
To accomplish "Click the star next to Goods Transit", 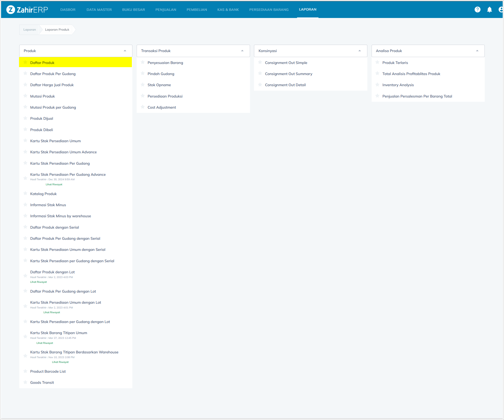I will 25,382.
